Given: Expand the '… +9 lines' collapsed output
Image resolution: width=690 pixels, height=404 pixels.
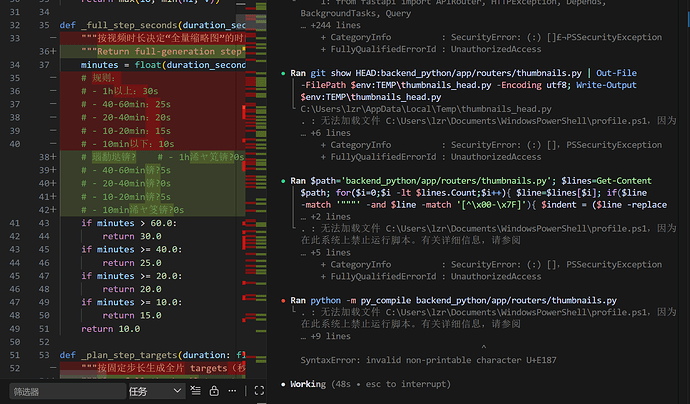Looking at the screenshot, I should click(x=326, y=336).
